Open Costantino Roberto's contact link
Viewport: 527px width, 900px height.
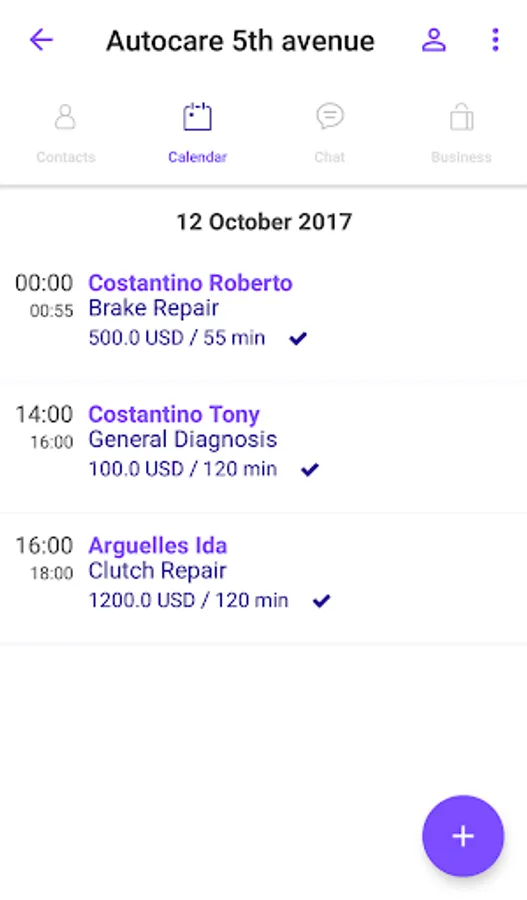[191, 283]
